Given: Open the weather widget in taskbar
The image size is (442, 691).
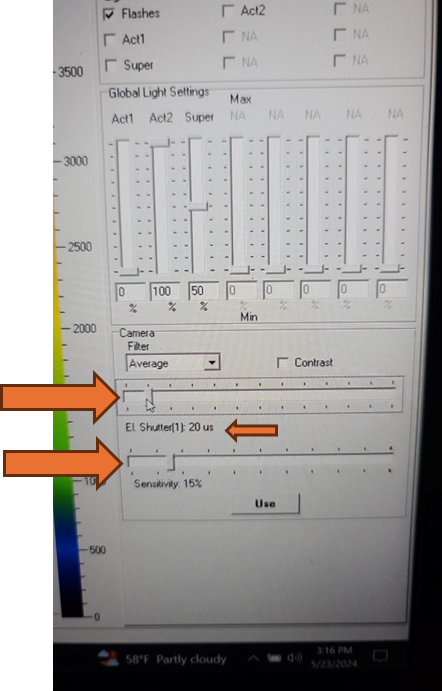Looking at the screenshot, I should click(162, 659).
